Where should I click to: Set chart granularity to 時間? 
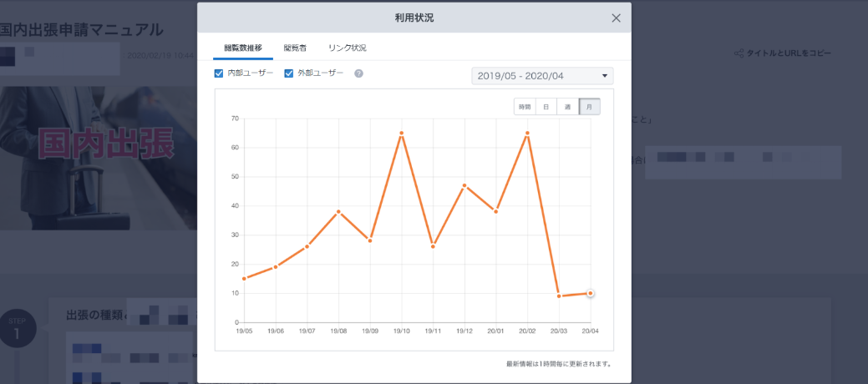coord(525,107)
